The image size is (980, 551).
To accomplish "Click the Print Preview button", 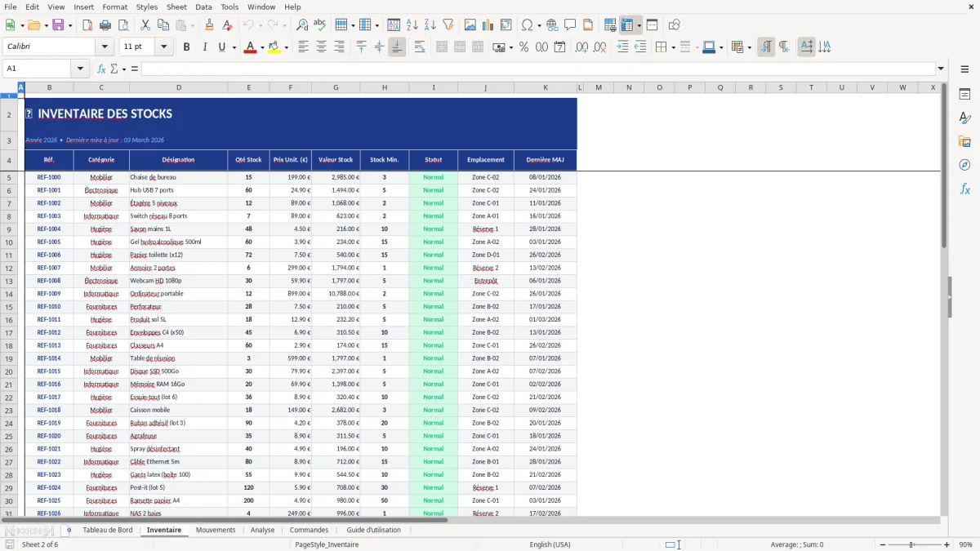I will click(125, 24).
